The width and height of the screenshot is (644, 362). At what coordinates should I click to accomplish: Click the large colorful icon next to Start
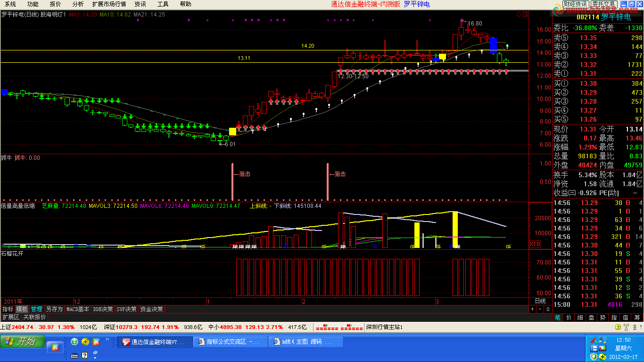point(55,347)
